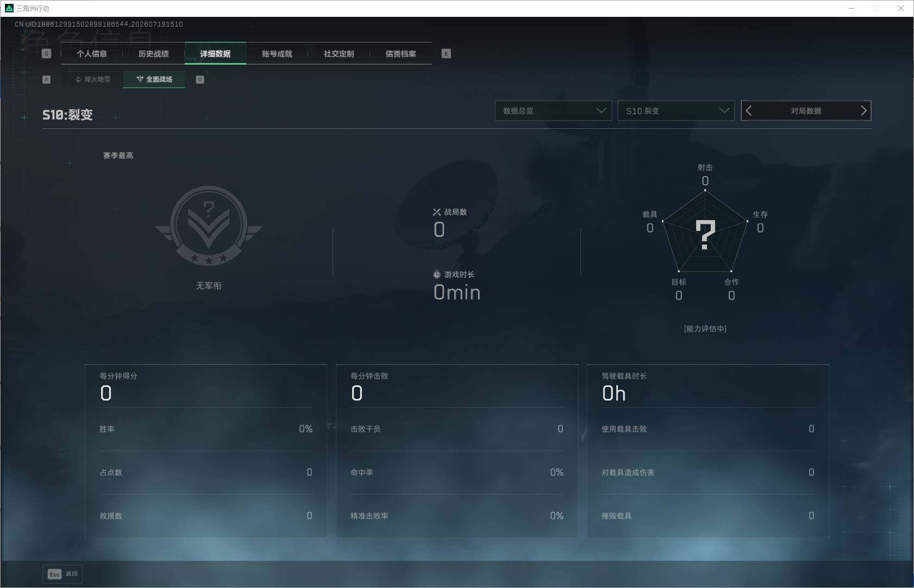914x588 pixels.
Task: Click the stopwatch 游戏时长 icon
Action: (x=437, y=274)
